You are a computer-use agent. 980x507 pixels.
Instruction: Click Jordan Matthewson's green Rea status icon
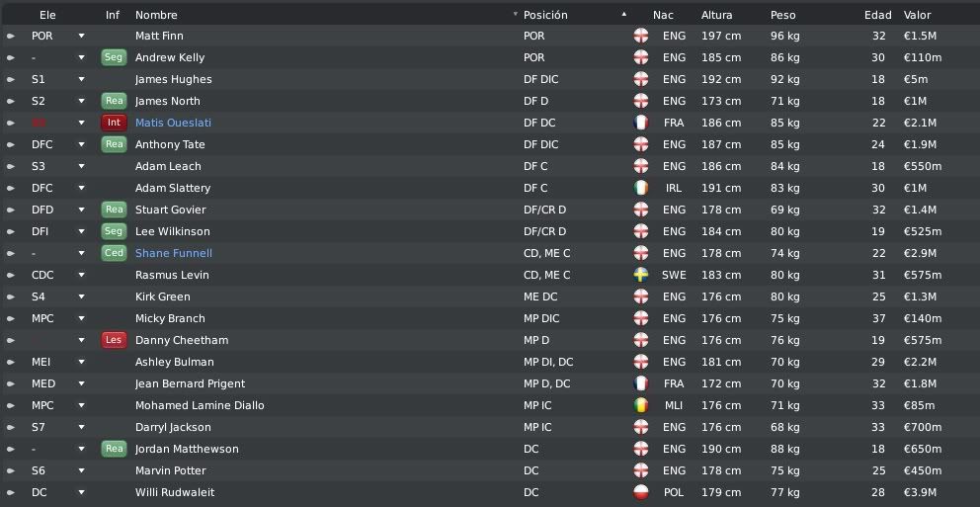pyautogui.click(x=114, y=449)
